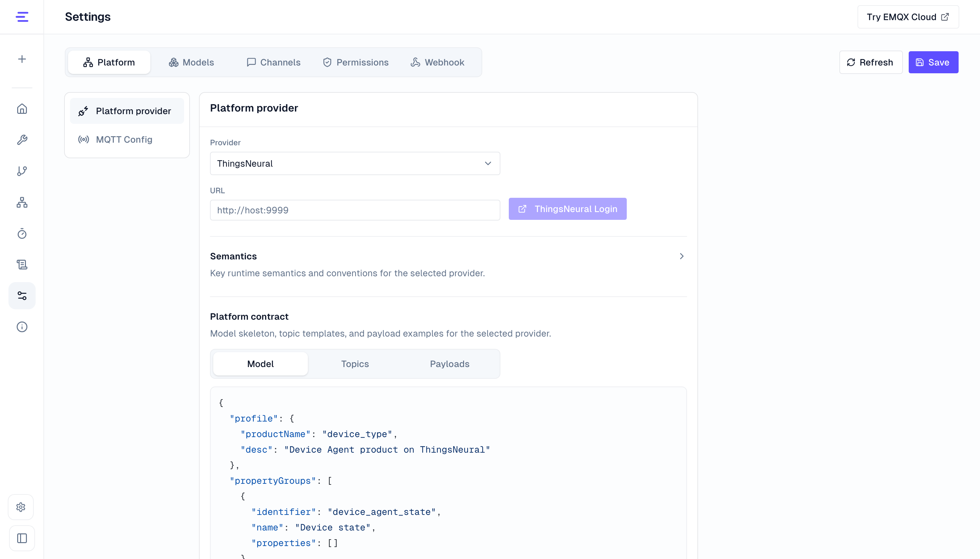
Task: Switch to the Permissions tab
Action: click(356, 62)
